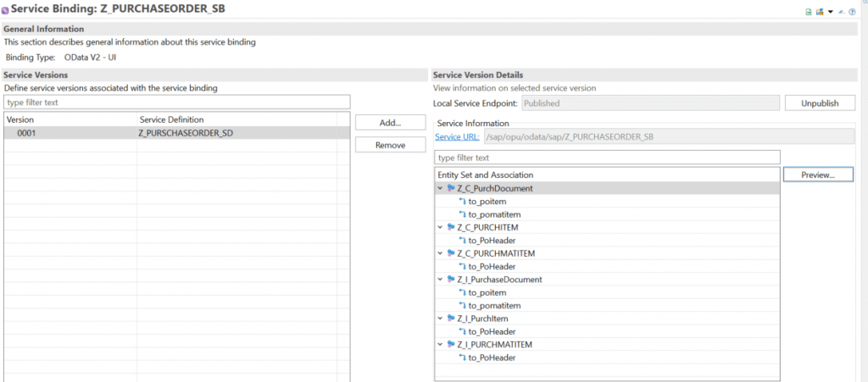
Task: Click the Z_I_PurchaseDocument entity set icon
Action: click(451, 280)
